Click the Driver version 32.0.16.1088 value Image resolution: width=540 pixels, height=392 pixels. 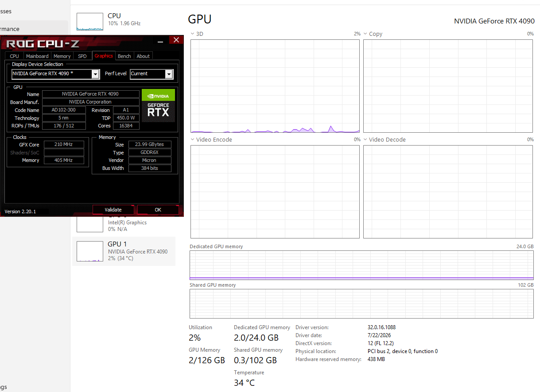(x=381, y=327)
